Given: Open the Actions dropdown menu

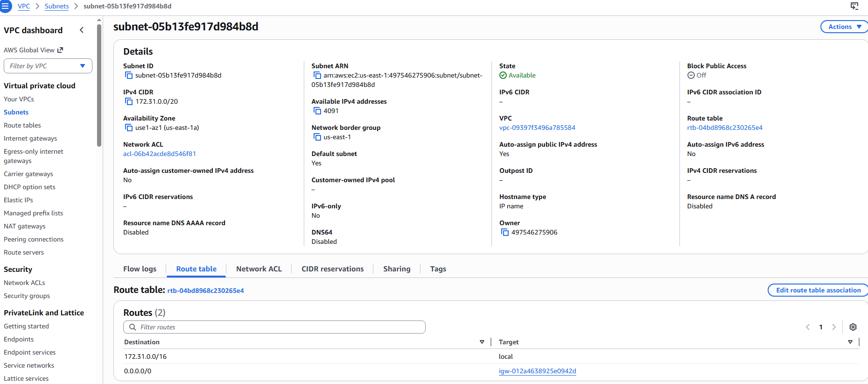Looking at the screenshot, I should (x=844, y=27).
